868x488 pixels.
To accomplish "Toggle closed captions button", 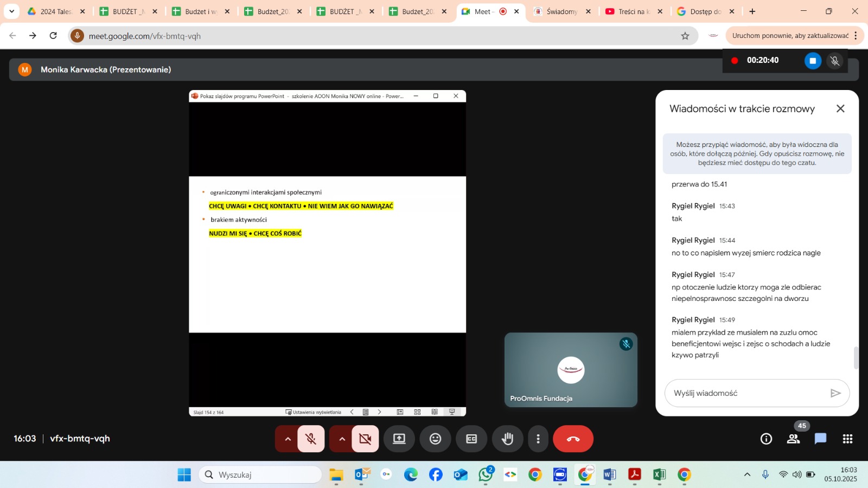I will 471,439.
